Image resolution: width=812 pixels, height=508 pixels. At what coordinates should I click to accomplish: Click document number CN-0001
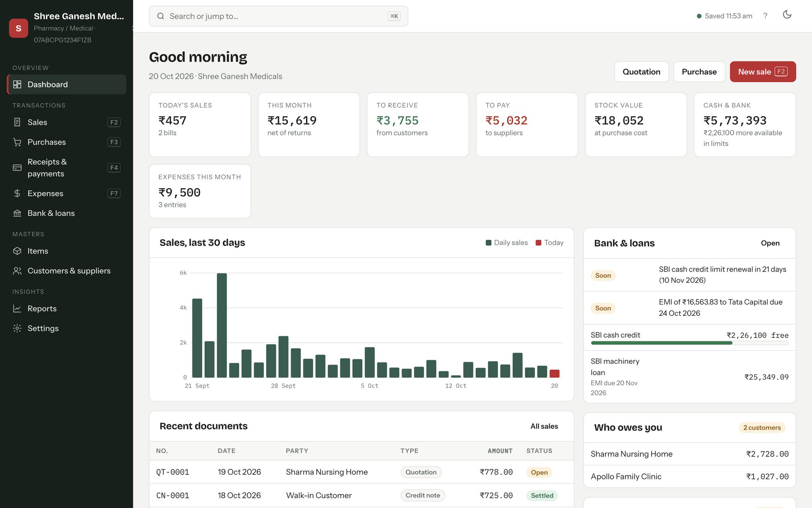point(173,495)
